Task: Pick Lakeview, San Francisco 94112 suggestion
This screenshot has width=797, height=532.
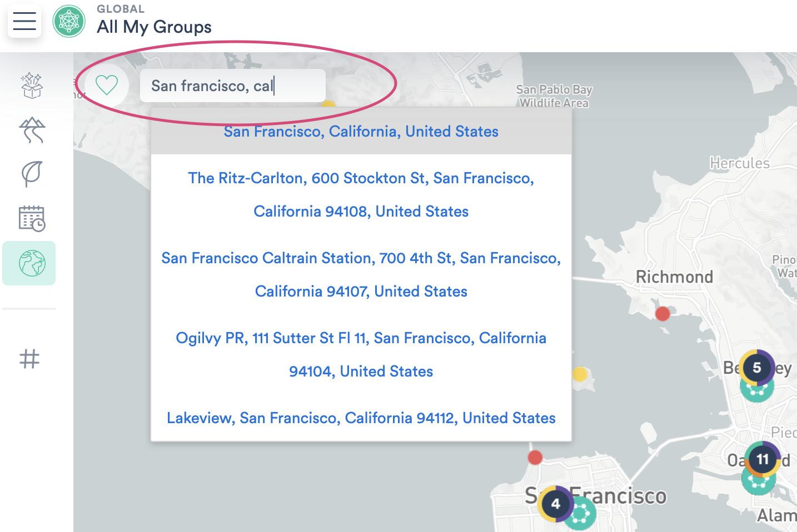Action: (361, 418)
